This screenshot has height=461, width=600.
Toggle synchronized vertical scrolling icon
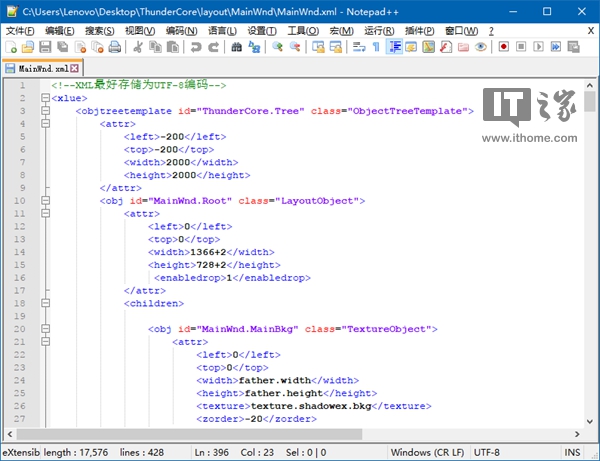(x=318, y=47)
